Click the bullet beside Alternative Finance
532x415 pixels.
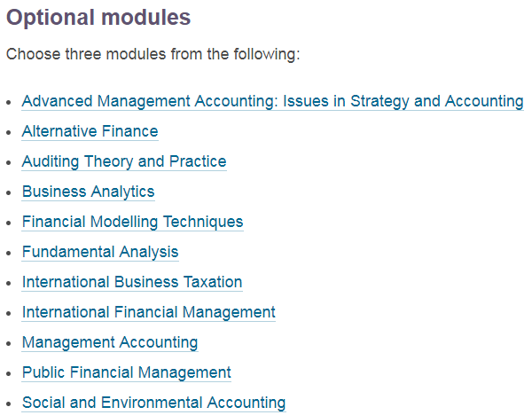9,133
